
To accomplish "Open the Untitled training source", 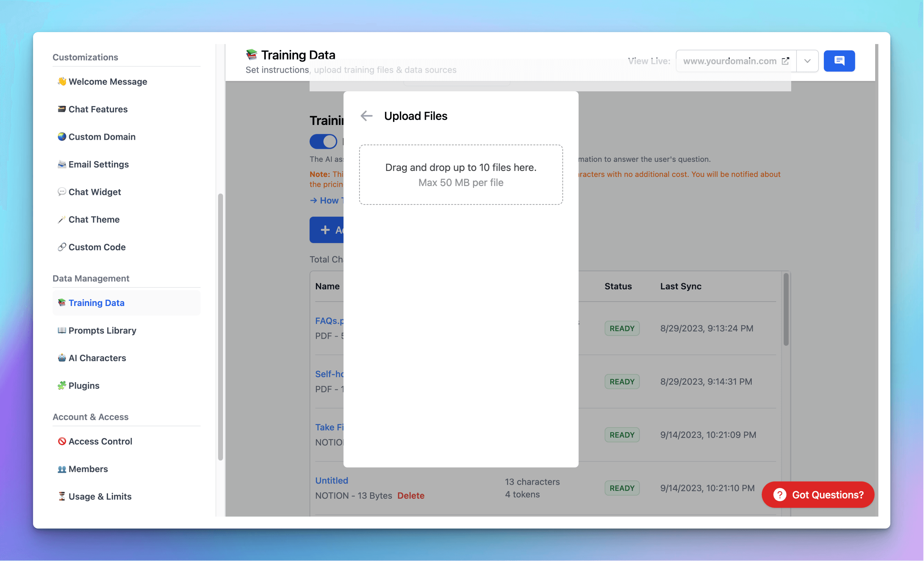I will 332,480.
